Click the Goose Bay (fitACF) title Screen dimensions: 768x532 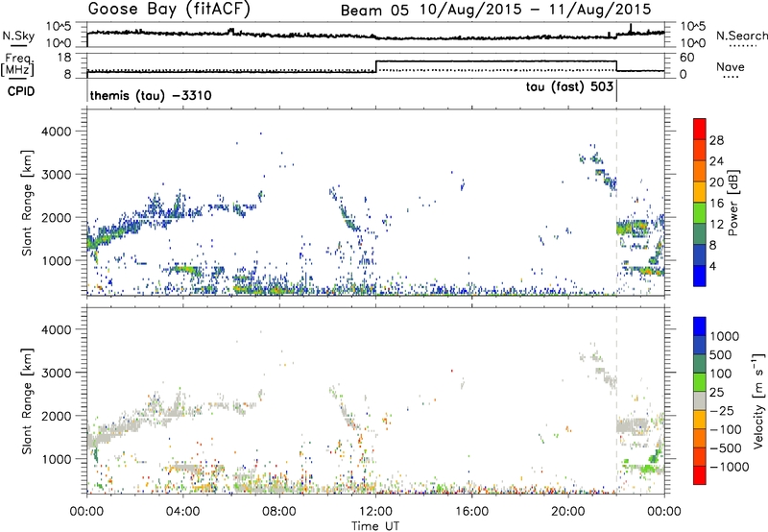click(x=169, y=9)
